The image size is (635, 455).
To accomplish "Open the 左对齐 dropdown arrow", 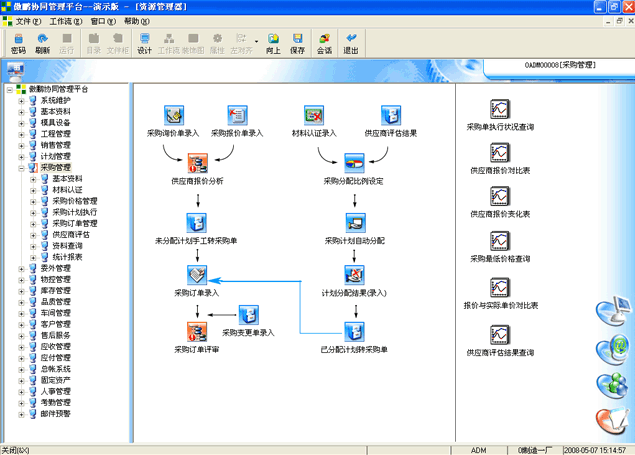I will coord(257,43).
